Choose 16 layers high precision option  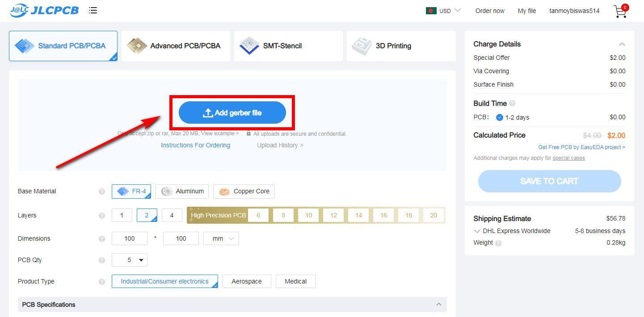383,215
